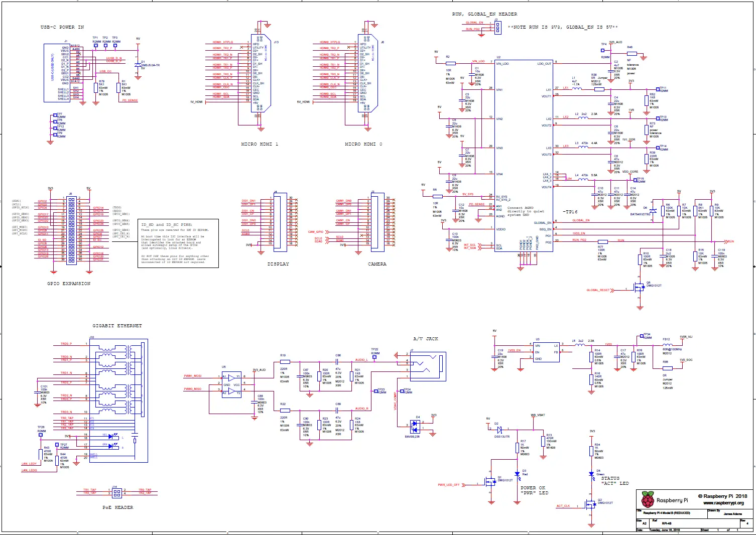Click the '1V1_DDR' power rail label
The height and width of the screenshot is (535, 756).
629,140
